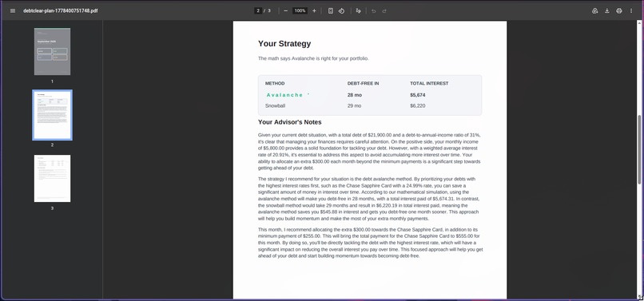Screen dimensions: 644x301
Task: Click the current page number field
Action: coord(258,10)
